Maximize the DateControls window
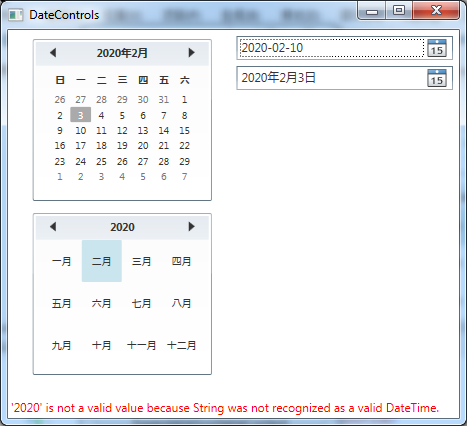Screen dimensions: 467x426 pos(399,10)
